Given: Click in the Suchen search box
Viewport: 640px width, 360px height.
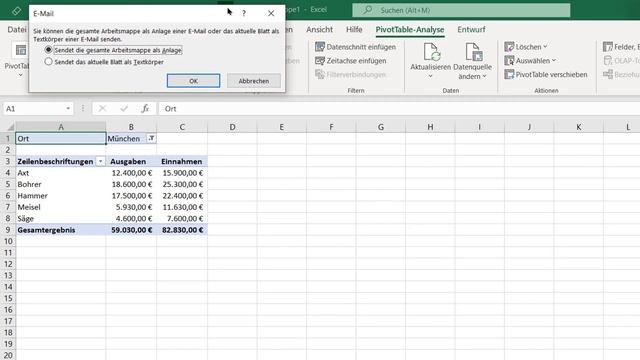Looking at the screenshot, I should point(461,10).
